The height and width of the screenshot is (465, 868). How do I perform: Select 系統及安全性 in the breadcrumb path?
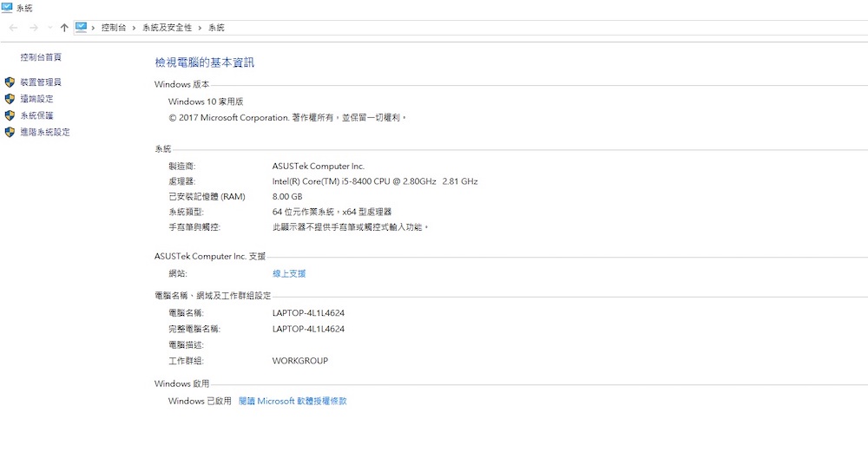pos(167,28)
